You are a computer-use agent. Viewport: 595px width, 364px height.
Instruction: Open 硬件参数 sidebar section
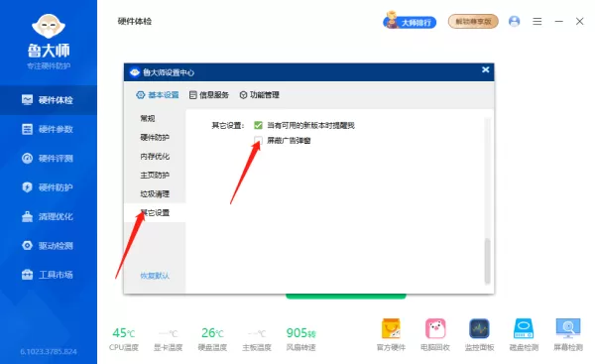(x=49, y=129)
